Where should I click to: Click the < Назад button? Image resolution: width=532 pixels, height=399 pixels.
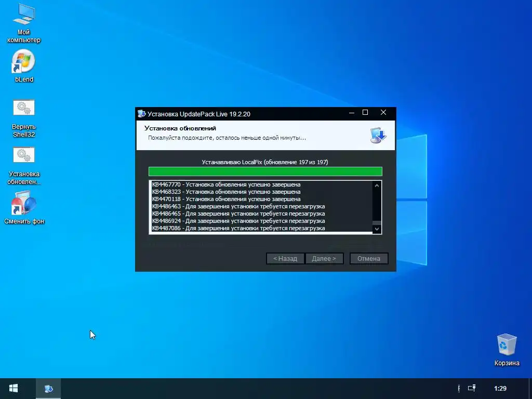[285, 259]
